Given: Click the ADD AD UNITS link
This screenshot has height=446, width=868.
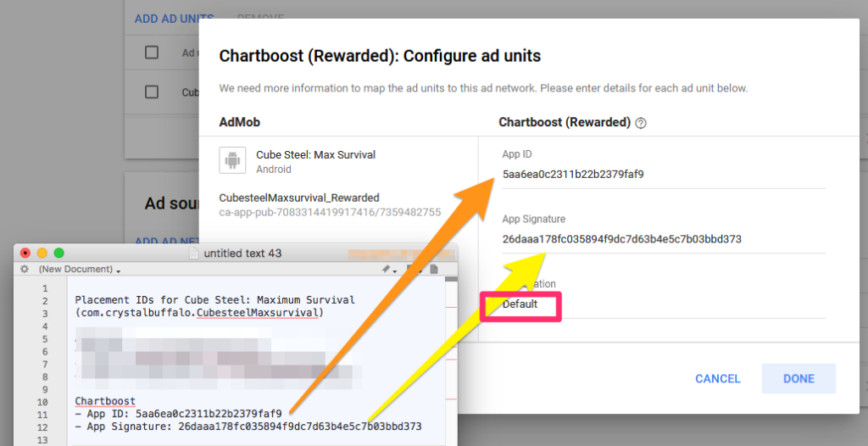Looking at the screenshot, I should click(175, 19).
